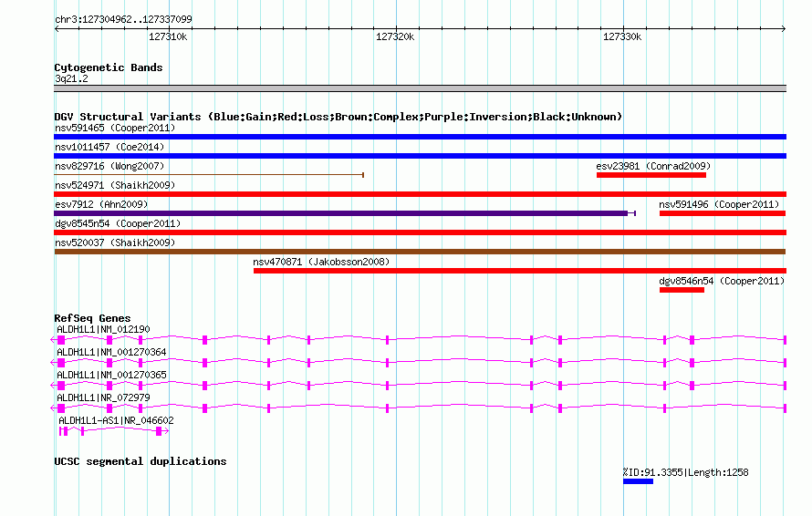Click the nsv524971 (Shaikh2009) red bar
Viewport: 812px width, 516px height.
coord(420,194)
